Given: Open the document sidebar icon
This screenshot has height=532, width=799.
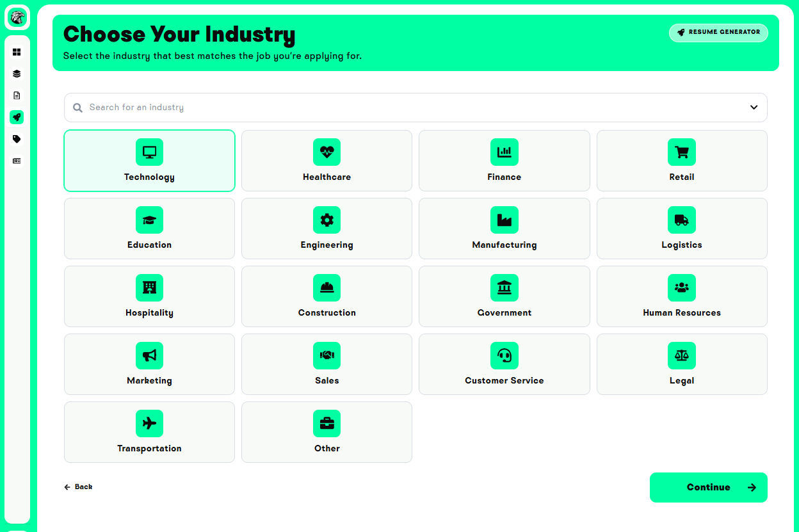Looking at the screenshot, I should click(17, 95).
